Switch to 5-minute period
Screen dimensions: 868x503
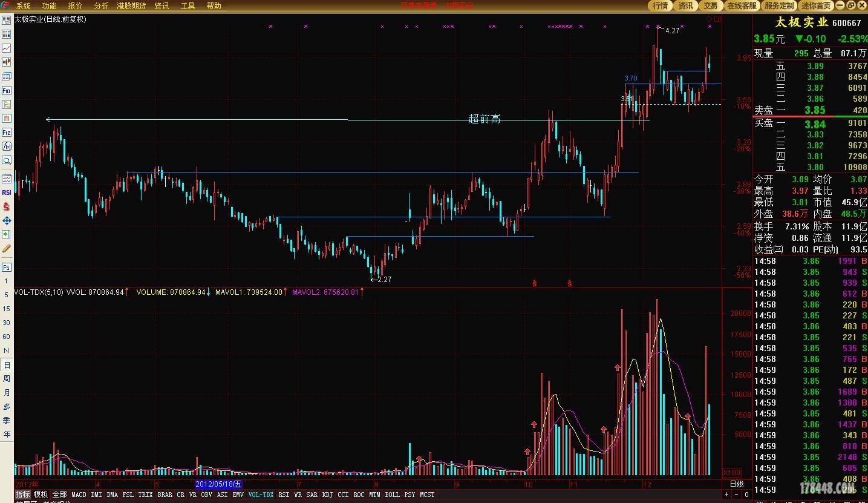click(x=7, y=295)
